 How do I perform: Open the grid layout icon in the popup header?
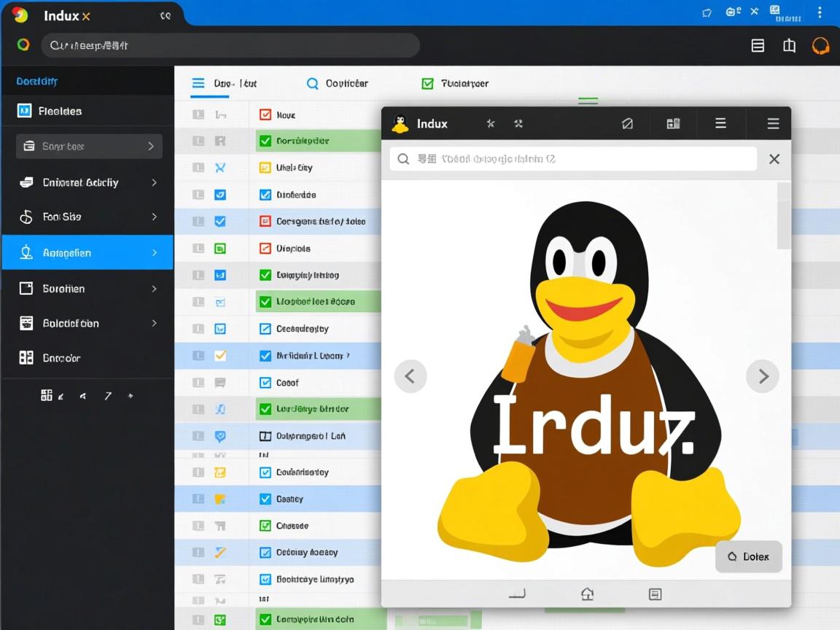click(x=672, y=123)
